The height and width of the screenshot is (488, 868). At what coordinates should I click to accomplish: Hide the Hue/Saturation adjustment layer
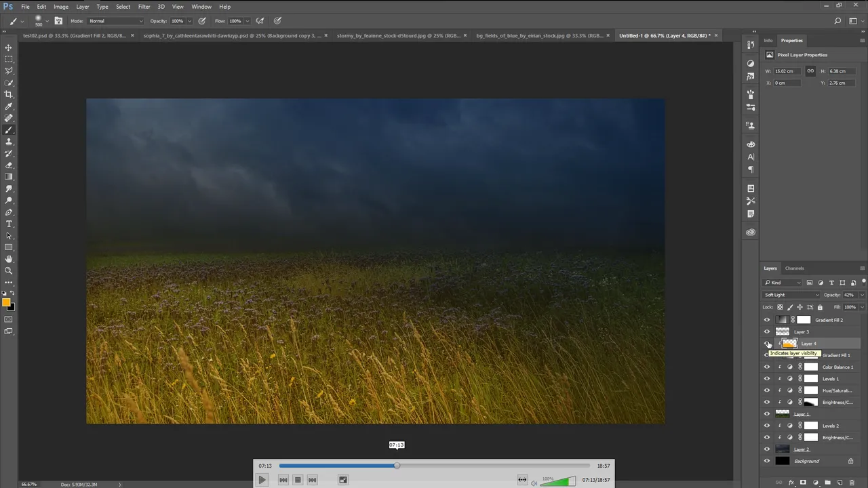(767, 390)
